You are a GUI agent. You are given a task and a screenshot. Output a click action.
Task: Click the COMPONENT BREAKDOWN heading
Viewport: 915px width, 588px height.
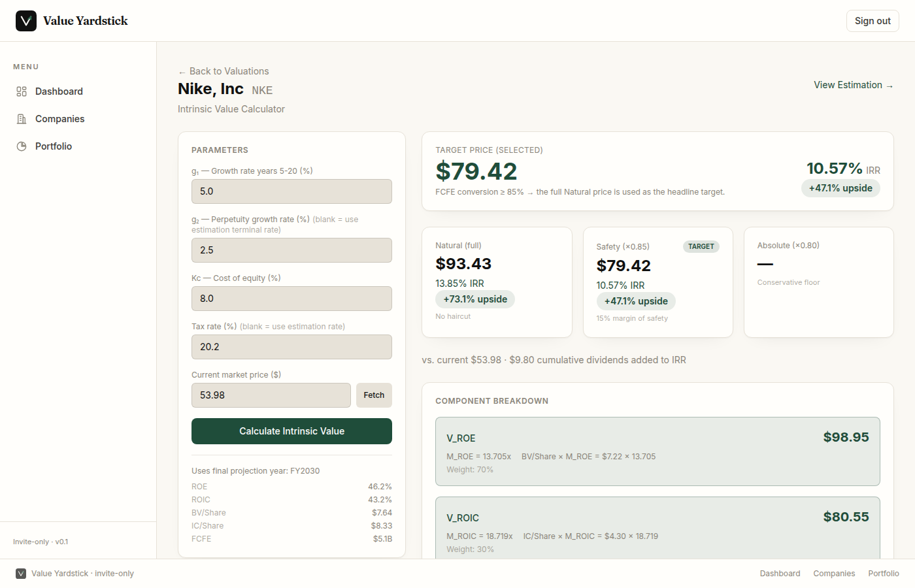coord(492,401)
